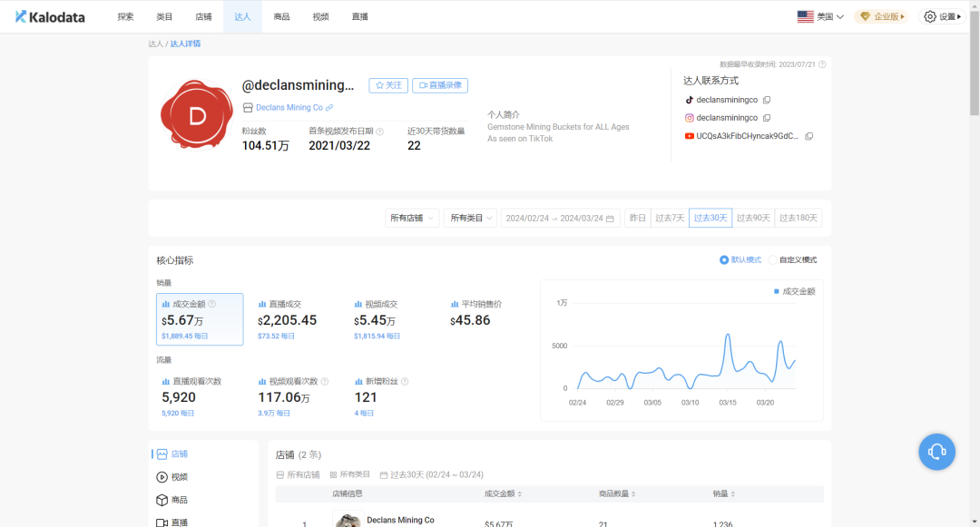Select the 平均销售价 metric card

[489, 319]
